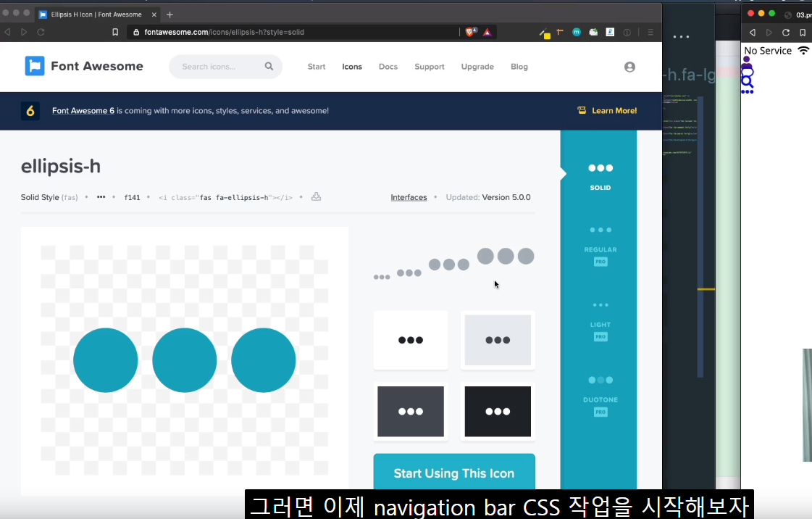This screenshot has height=519, width=812.
Task: Close the Ellipsis H Icon tab
Action: click(154, 14)
